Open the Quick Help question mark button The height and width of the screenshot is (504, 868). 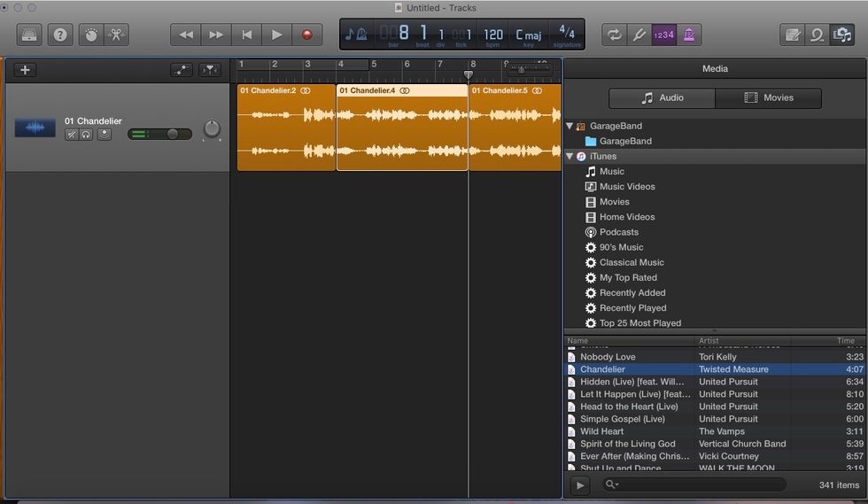(60, 35)
